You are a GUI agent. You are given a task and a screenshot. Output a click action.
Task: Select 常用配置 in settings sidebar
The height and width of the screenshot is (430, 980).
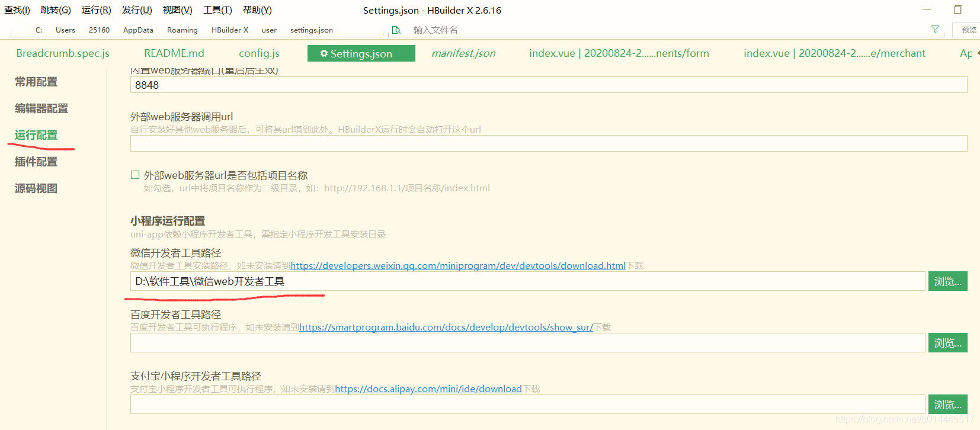36,82
